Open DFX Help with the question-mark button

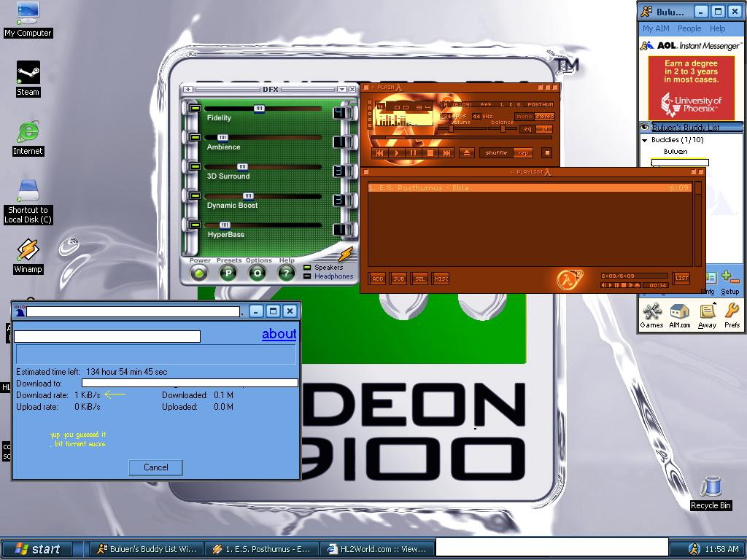pos(286,273)
